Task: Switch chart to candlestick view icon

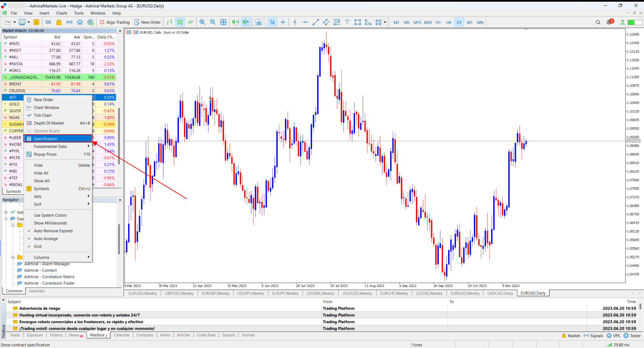Action: pyautogui.click(x=180, y=22)
